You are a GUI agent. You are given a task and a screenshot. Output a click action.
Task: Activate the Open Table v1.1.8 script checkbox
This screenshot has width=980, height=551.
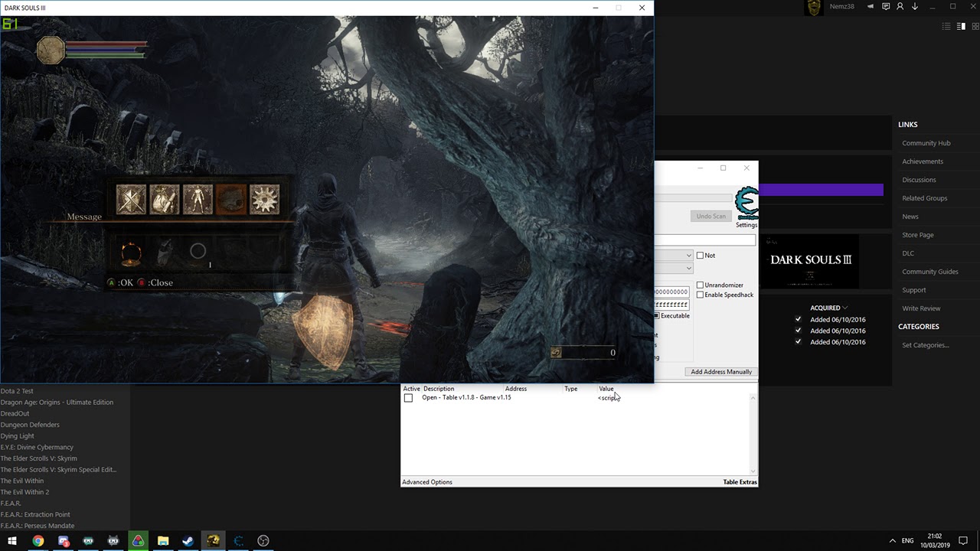click(408, 398)
